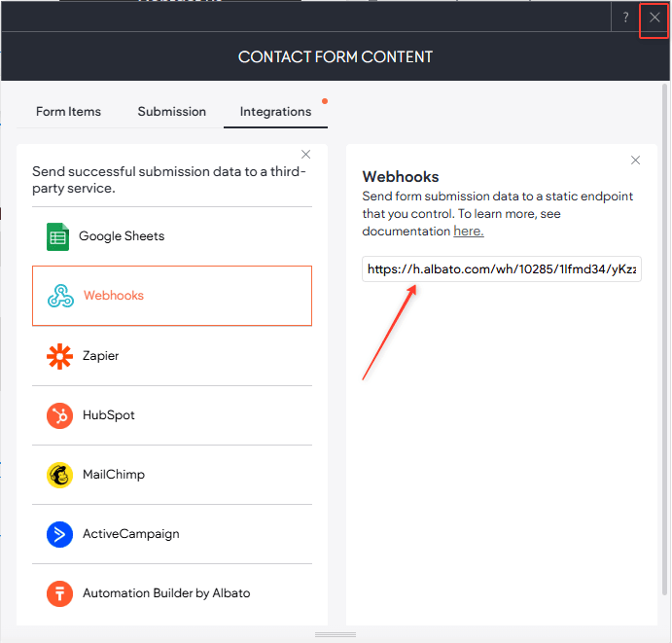Close the Webhooks details panel
Screen dimensions: 672x643
[x=635, y=161]
